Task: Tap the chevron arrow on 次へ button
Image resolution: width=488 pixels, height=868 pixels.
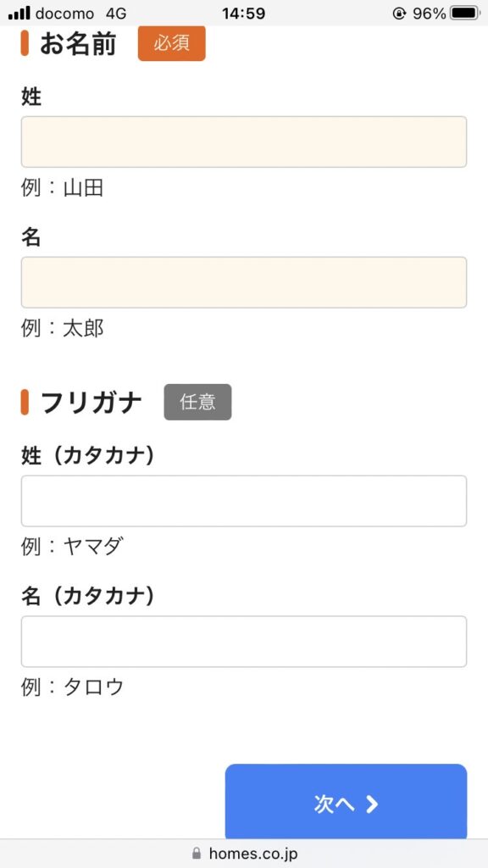Action: pos(373,804)
